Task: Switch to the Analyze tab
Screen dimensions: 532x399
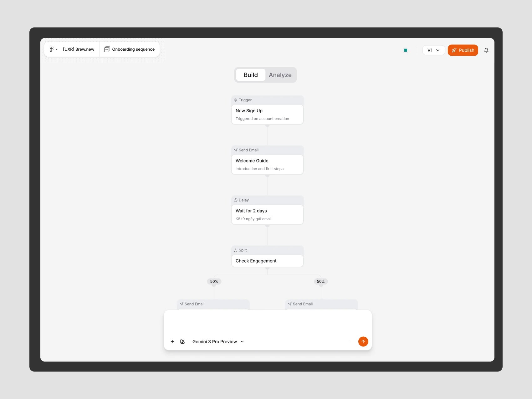Action: point(280,75)
